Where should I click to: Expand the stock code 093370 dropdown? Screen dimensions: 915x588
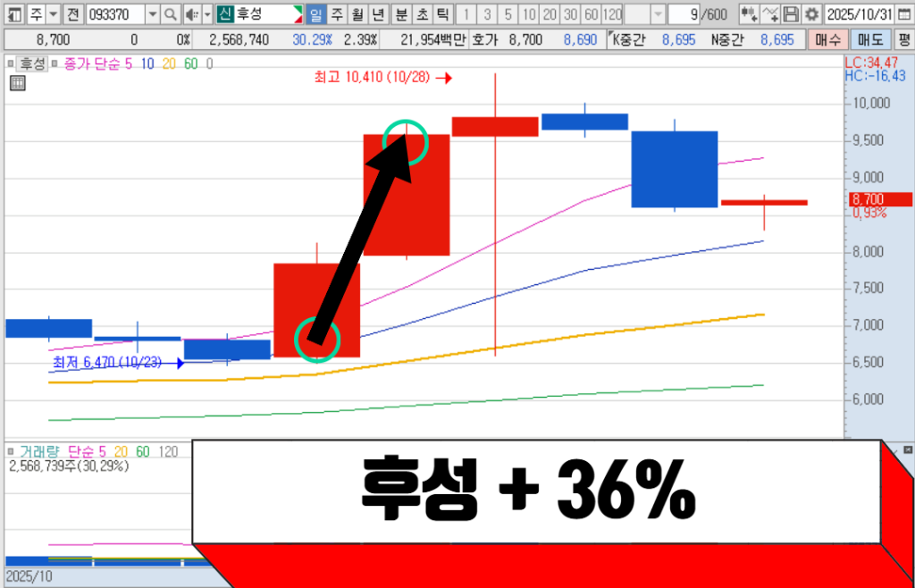point(151,14)
